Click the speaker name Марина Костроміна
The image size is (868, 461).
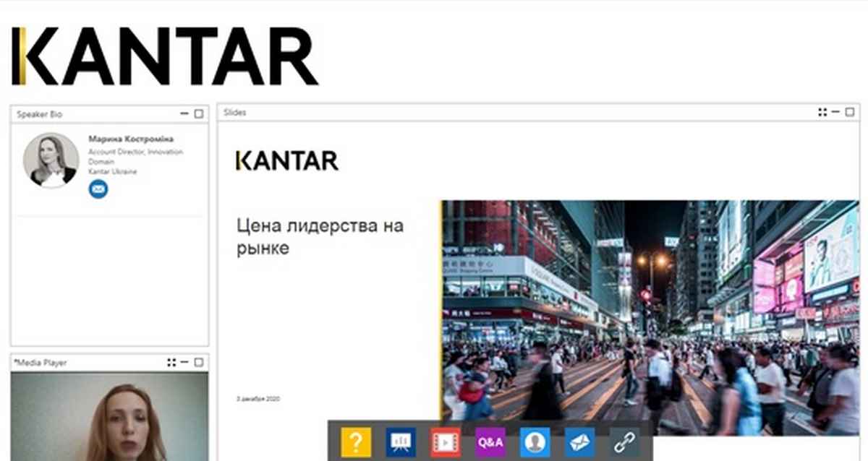[131, 139]
